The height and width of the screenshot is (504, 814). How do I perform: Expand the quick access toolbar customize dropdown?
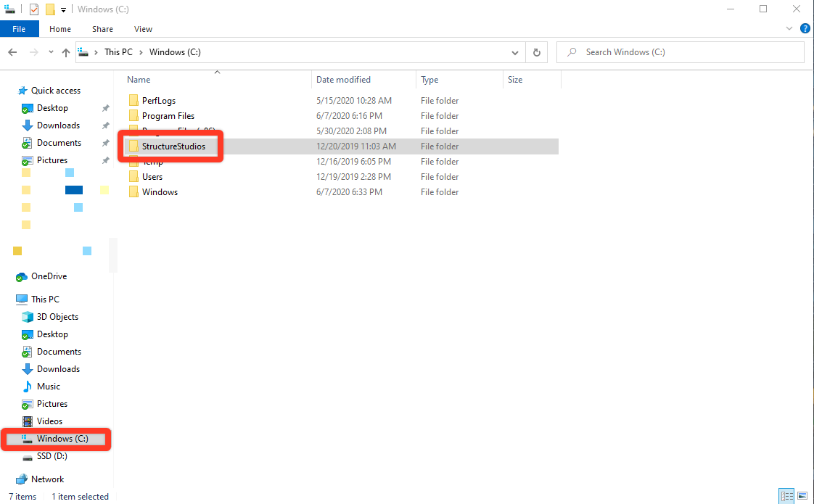pyautogui.click(x=63, y=9)
